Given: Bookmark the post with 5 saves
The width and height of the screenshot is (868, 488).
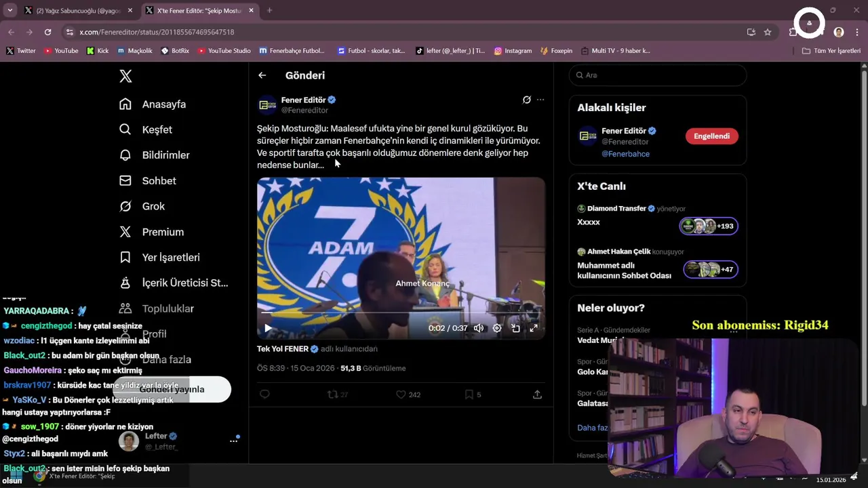Looking at the screenshot, I should click(x=473, y=394).
